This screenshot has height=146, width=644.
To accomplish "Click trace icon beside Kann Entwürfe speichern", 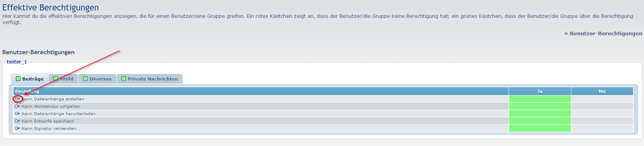I will 17,121.
